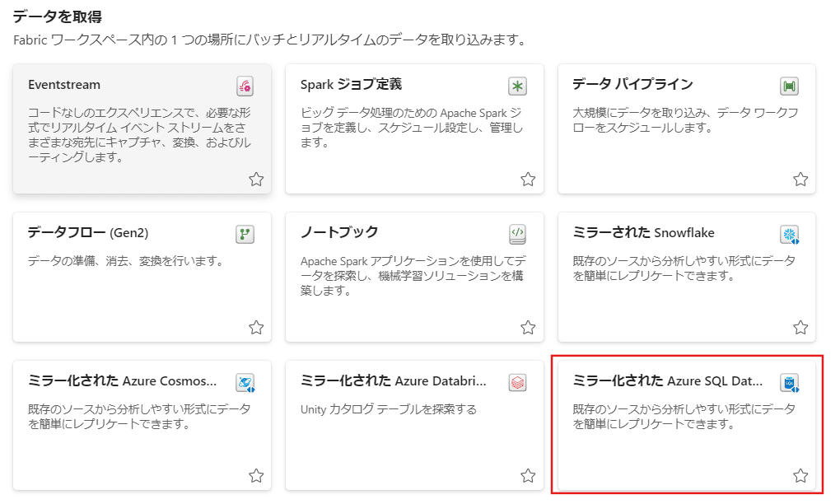Viewport: 840px width, 504px height.
Task: Favorite the Azure Cosmos mirrored card star
Action: tap(256, 476)
